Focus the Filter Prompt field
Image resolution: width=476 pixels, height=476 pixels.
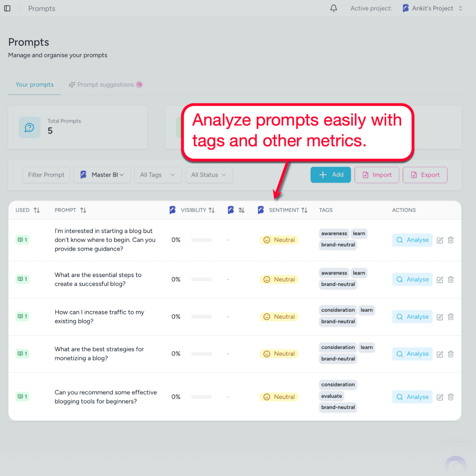(46, 175)
